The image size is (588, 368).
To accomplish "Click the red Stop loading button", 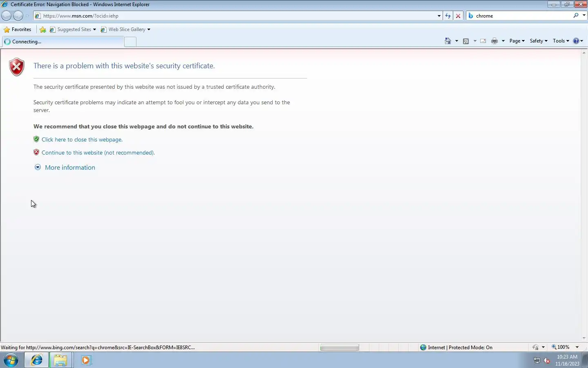I will [x=458, y=16].
